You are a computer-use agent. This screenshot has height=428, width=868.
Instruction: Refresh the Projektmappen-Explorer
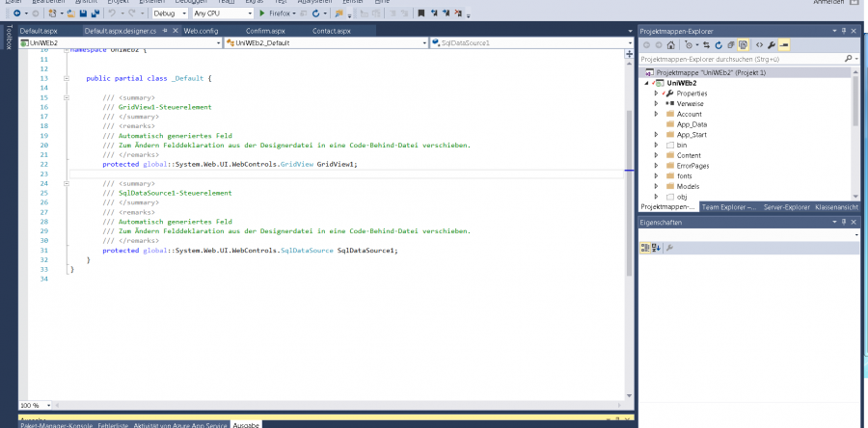pyautogui.click(x=719, y=44)
